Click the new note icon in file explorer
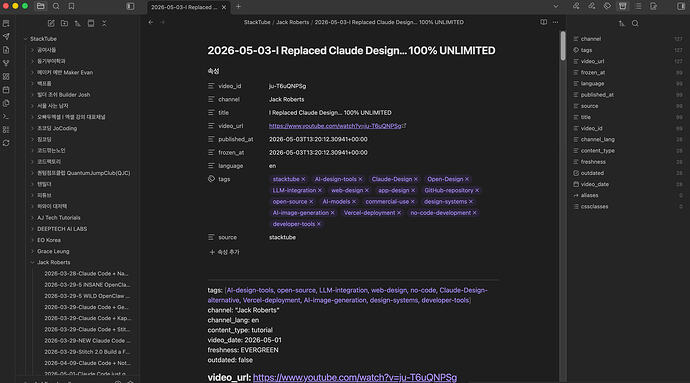Image resolution: width=690 pixels, height=383 pixels. 51,23
